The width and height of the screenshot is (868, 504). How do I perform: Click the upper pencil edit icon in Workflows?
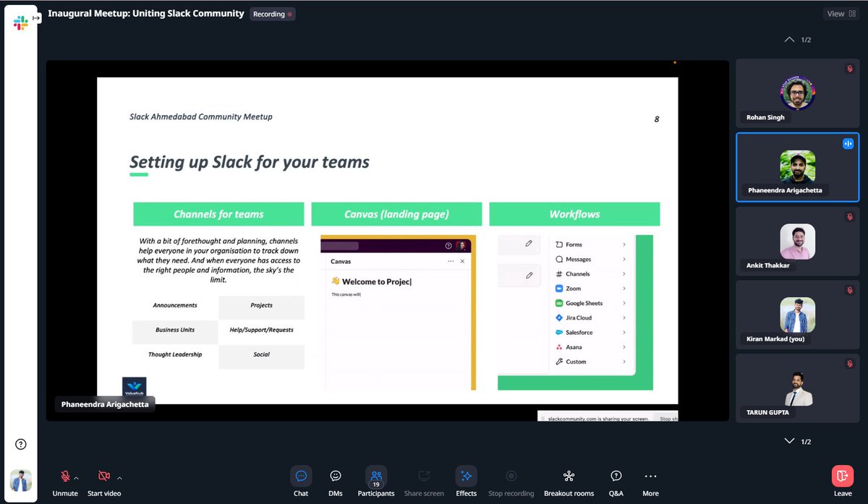[529, 244]
